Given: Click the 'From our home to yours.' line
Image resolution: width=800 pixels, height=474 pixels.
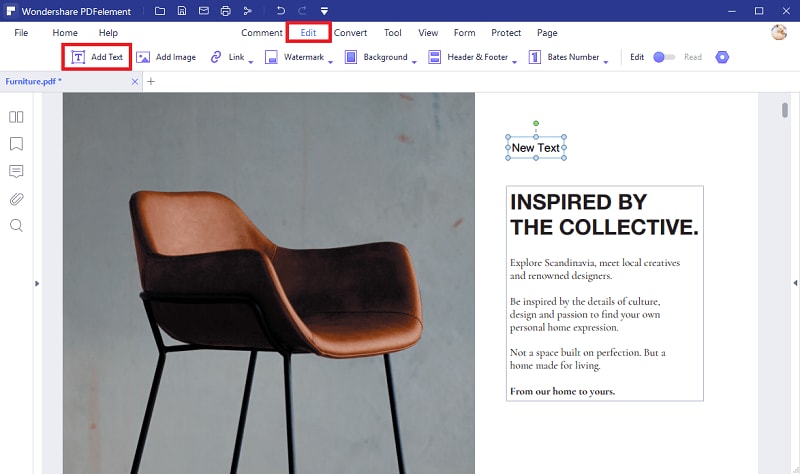Looking at the screenshot, I should coord(562,391).
